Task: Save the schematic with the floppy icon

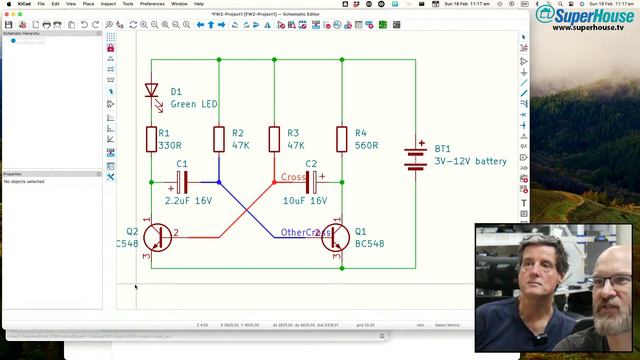Action: [x=9, y=25]
